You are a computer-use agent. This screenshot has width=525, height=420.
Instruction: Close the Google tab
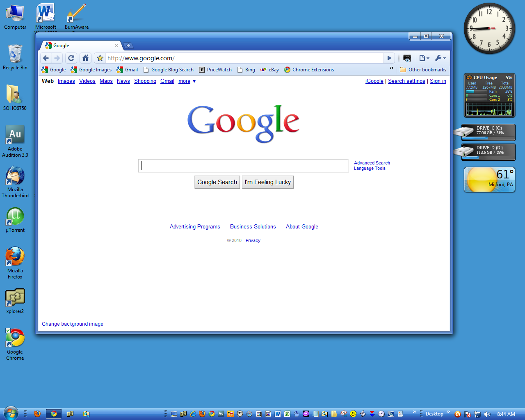click(116, 46)
